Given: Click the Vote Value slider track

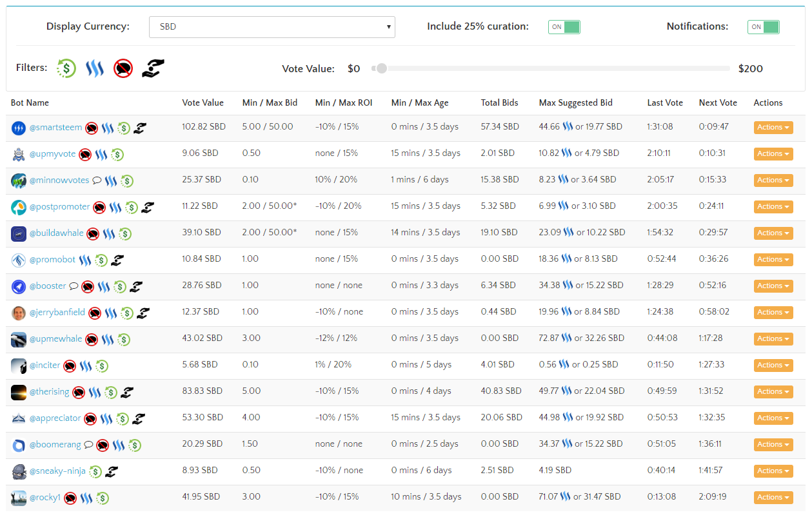Looking at the screenshot, I should pos(551,68).
